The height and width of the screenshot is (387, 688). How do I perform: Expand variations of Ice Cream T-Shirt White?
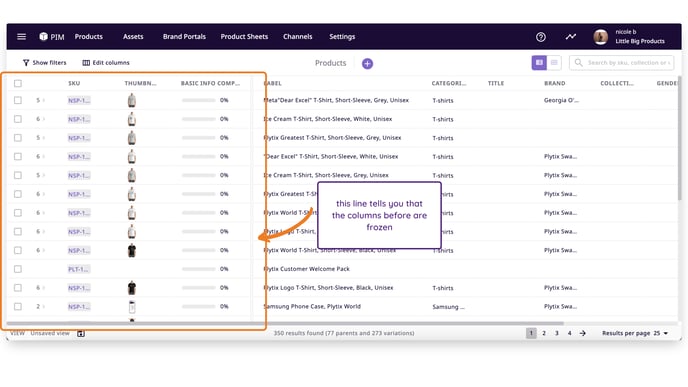tap(40, 119)
